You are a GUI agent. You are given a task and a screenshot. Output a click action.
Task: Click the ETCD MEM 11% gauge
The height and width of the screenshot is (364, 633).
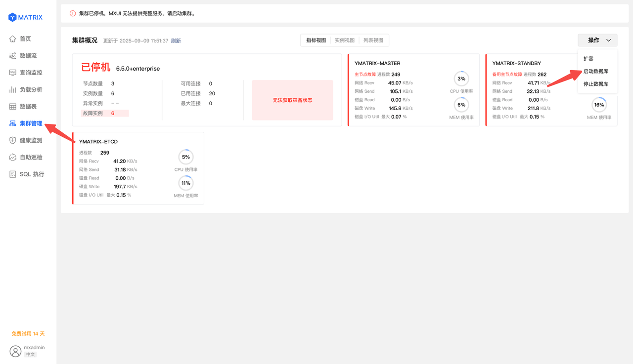pos(186,183)
